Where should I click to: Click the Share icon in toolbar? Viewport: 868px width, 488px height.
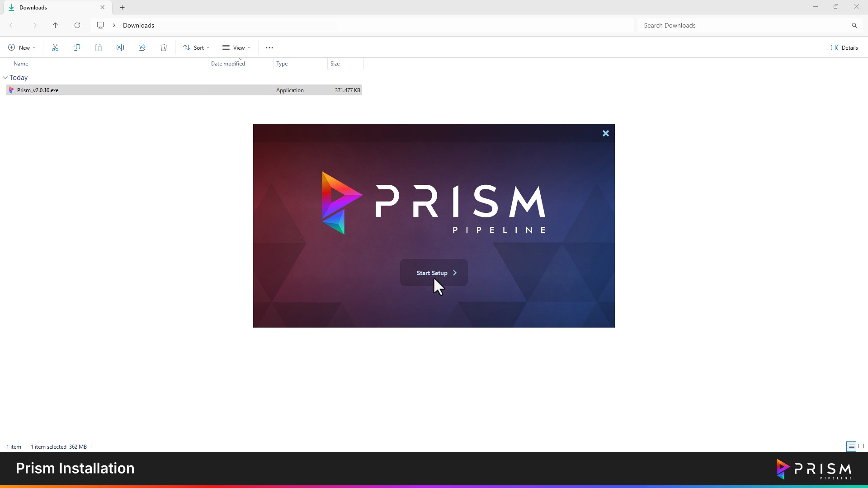coord(142,47)
